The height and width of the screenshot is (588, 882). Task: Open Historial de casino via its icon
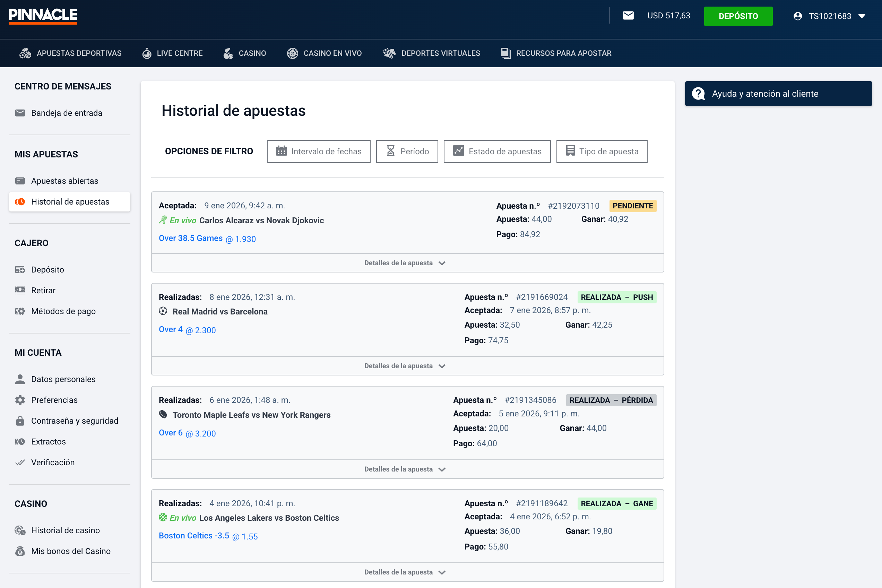[20, 530]
